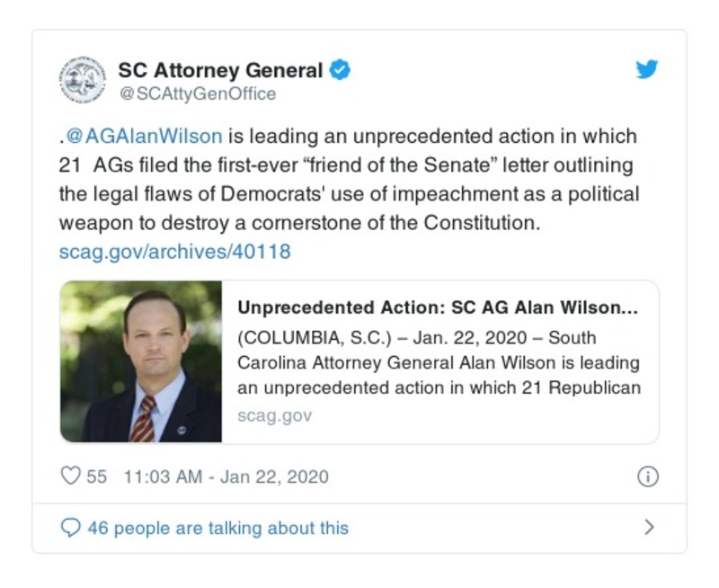Click the card description starting "(COLUMBIA, S.C.)"
Image resolution: width=719 pixels, height=588 pixels.
439,362
